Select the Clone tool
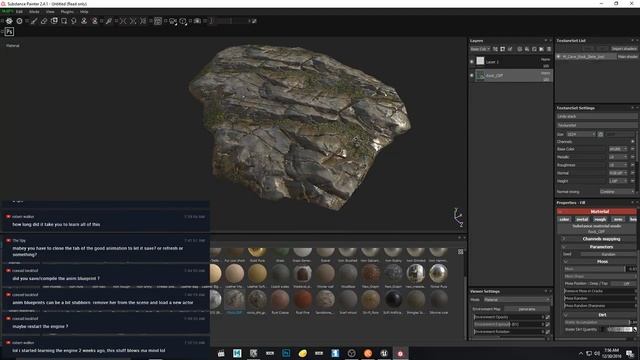Viewport: 640px width, 360px height. click(x=84, y=21)
